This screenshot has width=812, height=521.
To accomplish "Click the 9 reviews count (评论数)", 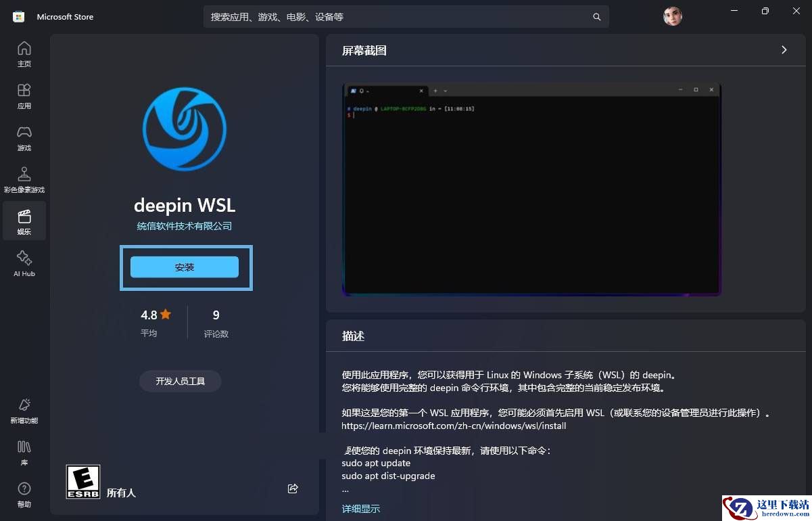I will tap(216, 322).
